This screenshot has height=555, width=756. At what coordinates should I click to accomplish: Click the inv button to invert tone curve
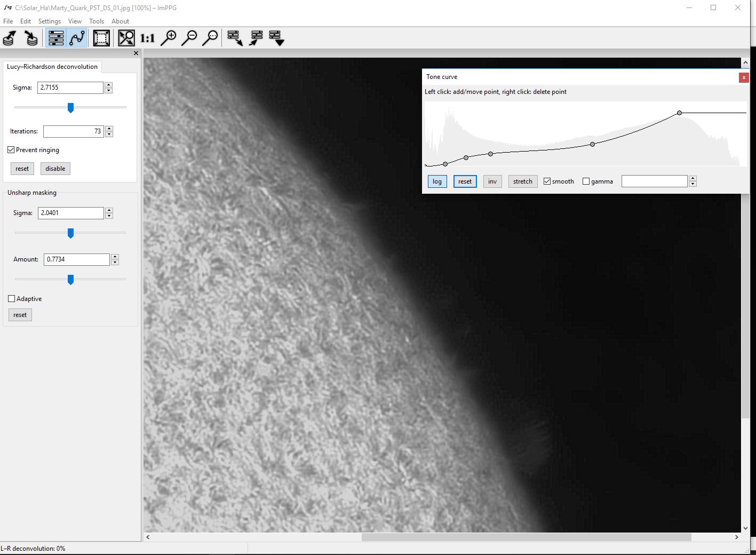[492, 181]
